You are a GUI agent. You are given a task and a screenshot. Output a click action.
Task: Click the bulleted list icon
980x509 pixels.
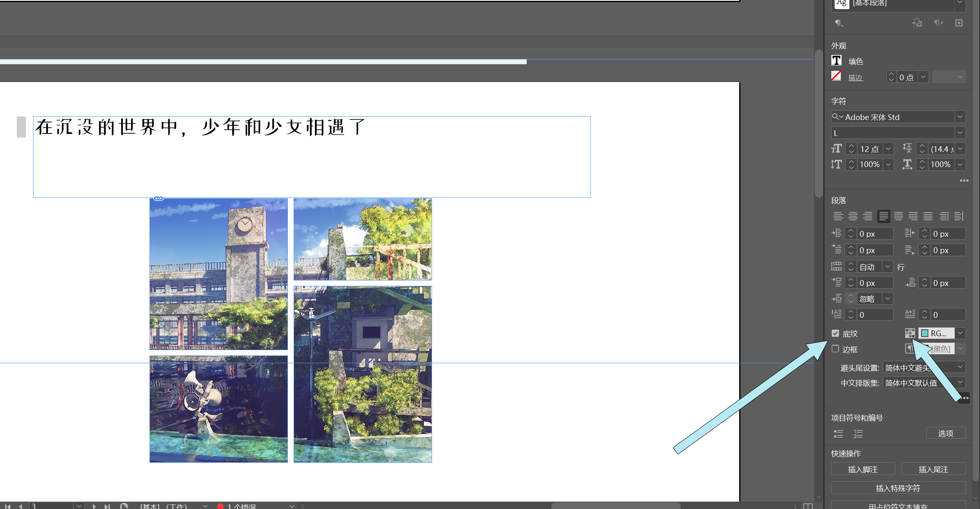tap(838, 434)
